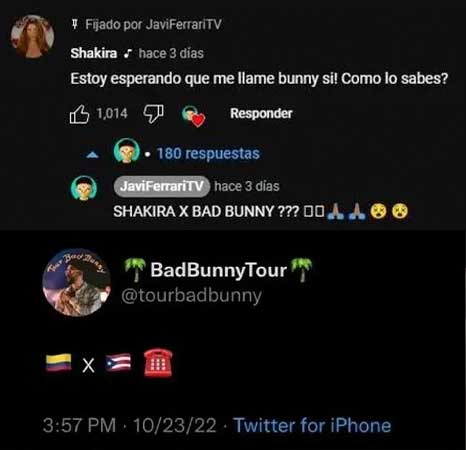Click the red telephone emoji in tweet
Viewport: 466px width, 450px height.
pyautogui.click(x=158, y=363)
